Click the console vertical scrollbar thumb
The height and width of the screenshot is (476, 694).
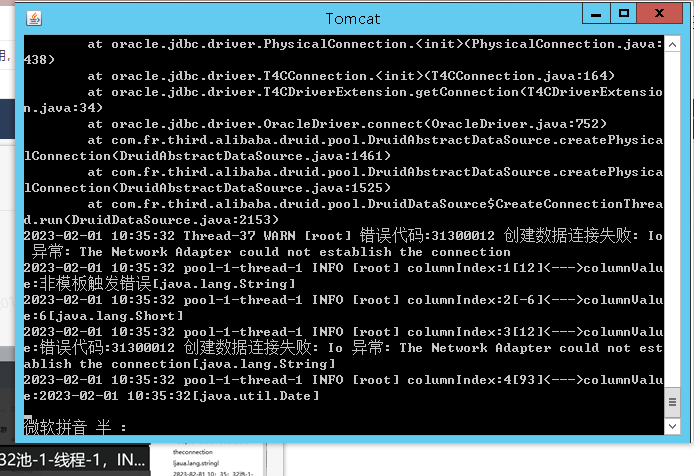672,402
